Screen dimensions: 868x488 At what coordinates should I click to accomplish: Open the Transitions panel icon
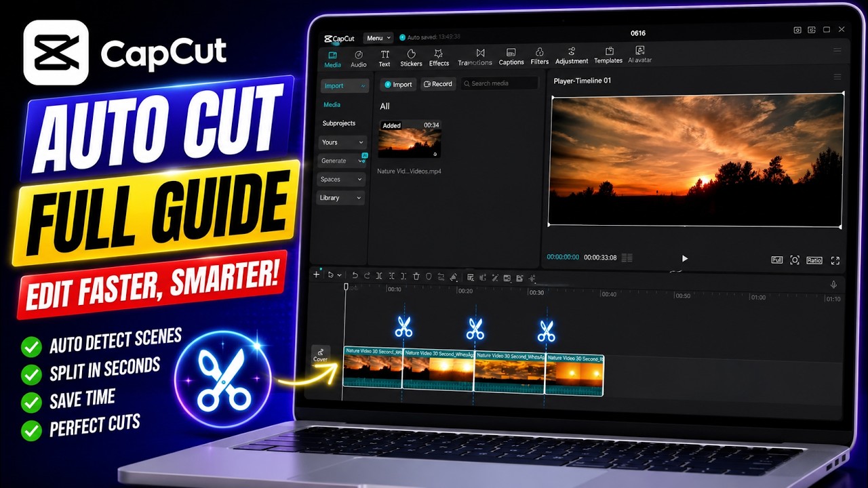point(480,53)
